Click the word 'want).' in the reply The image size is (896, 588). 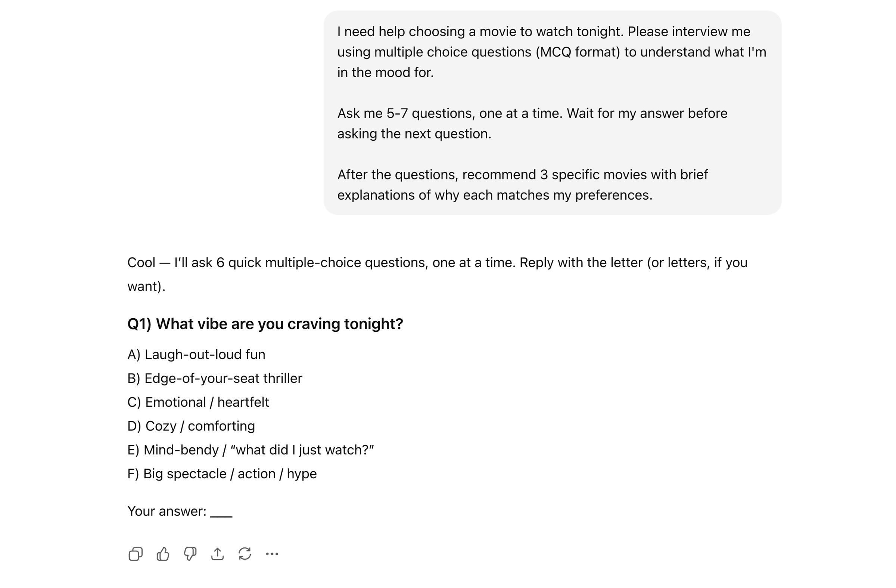tap(146, 286)
